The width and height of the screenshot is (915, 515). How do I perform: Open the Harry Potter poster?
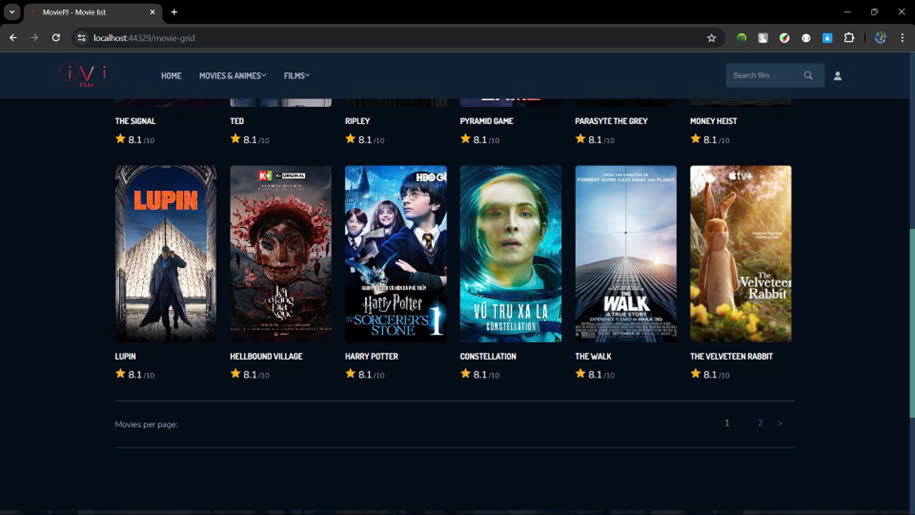[396, 254]
